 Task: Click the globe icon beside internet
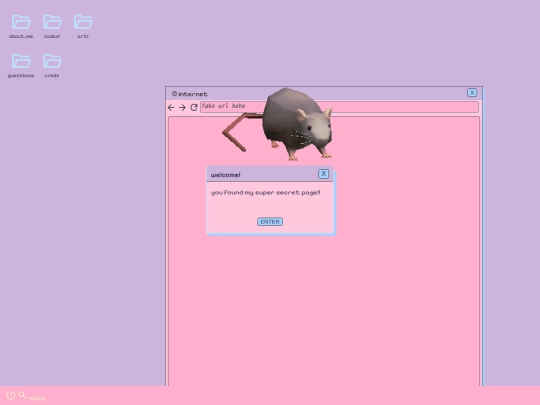click(x=174, y=94)
